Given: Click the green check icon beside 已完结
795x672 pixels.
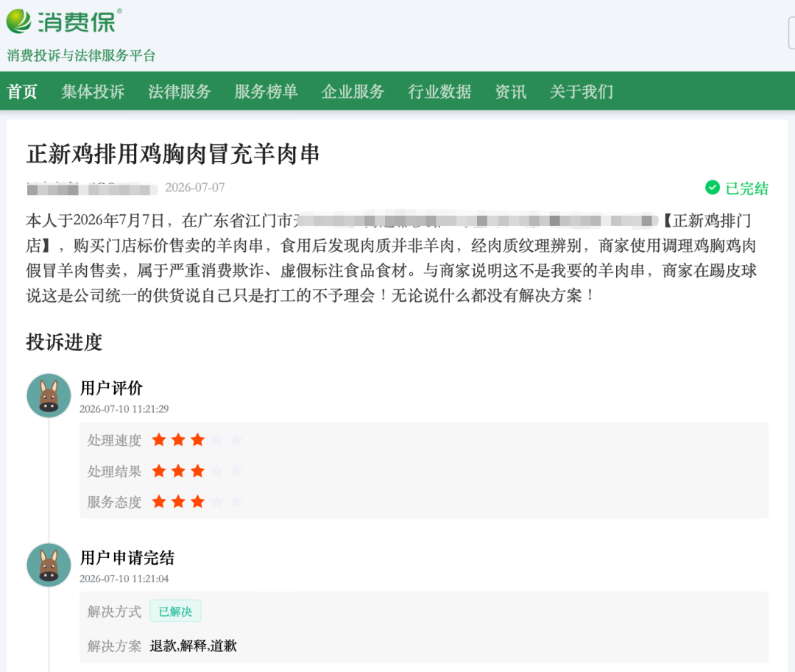Looking at the screenshot, I should (x=713, y=188).
